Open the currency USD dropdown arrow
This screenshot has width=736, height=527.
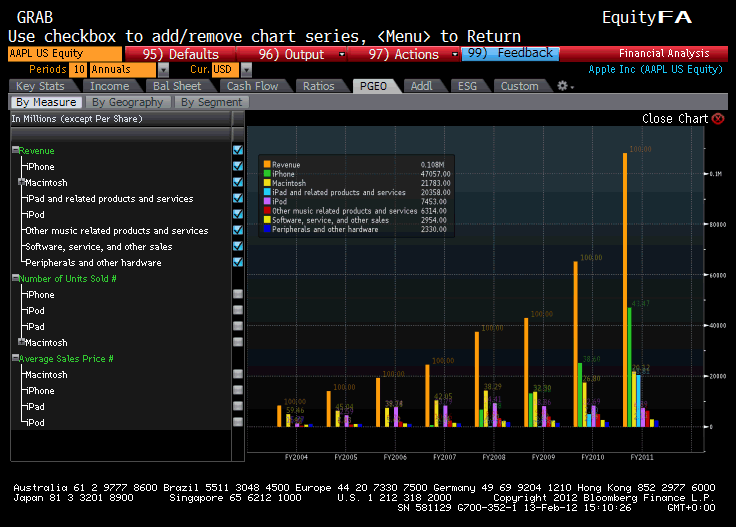click(246, 70)
